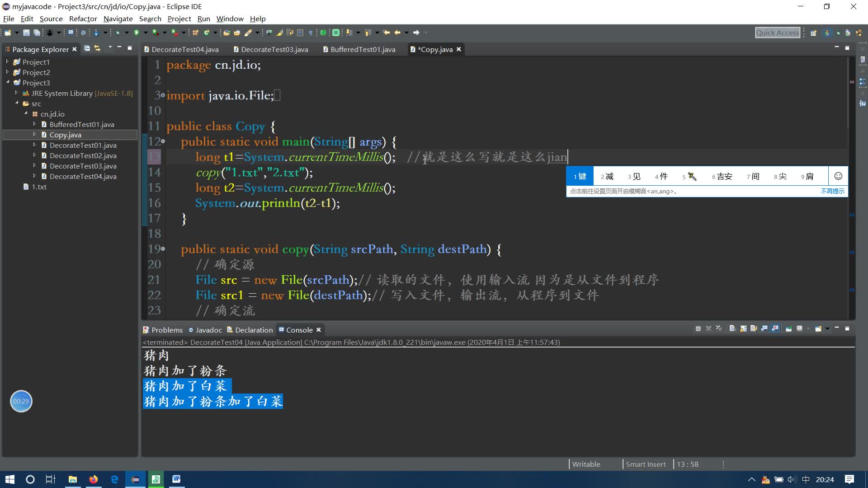
Task: Open the Word app in Windows taskbar
Action: click(x=176, y=479)
